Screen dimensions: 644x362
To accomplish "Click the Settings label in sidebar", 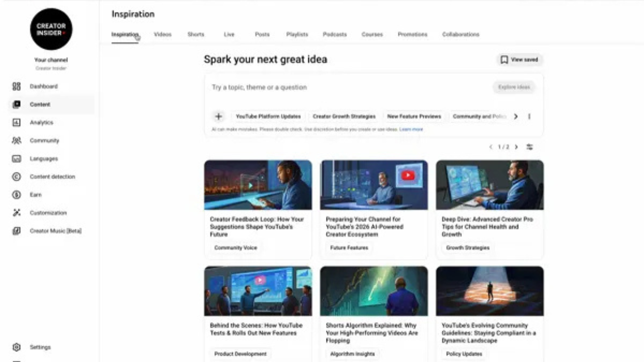I will 40,347.
